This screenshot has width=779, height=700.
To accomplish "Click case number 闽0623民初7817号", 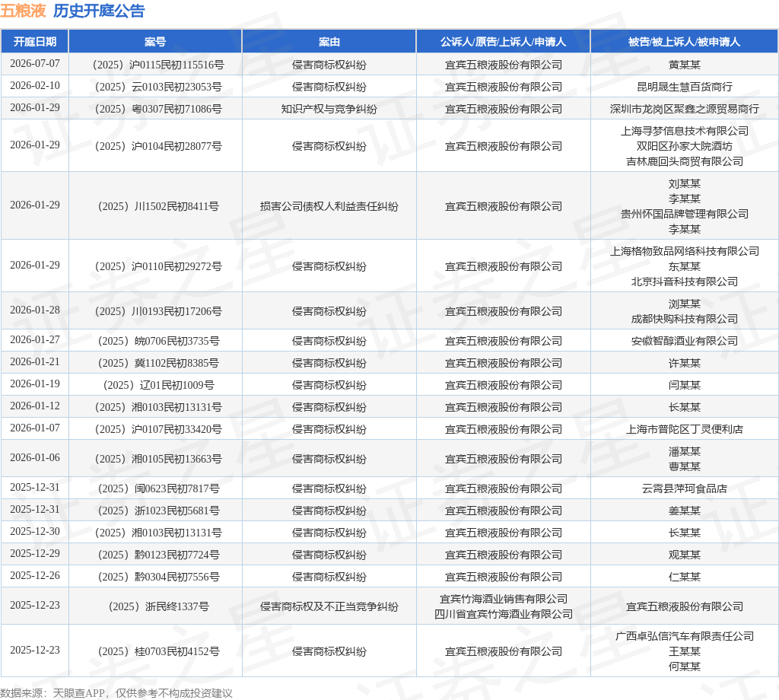I will (x=158, y=488).
